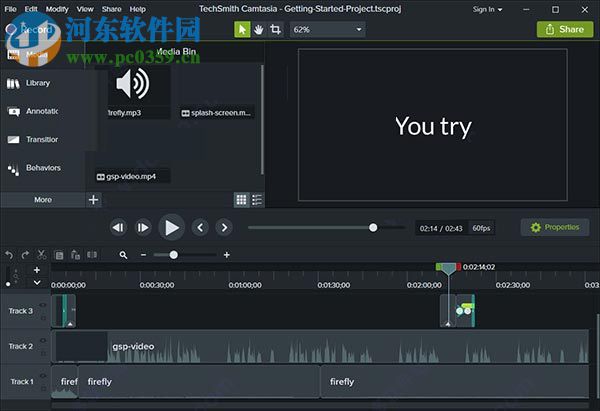Select gsp-video.mp4 in Media Bin
Viewport: 600px width, 411px height.
pyautogui.click(x=133, y=155)
